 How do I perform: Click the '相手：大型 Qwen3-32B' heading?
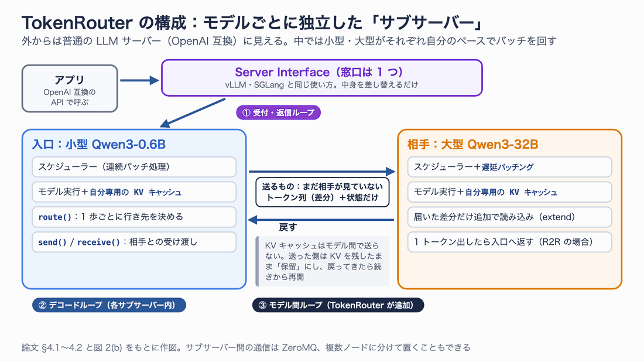coord(472,144)
